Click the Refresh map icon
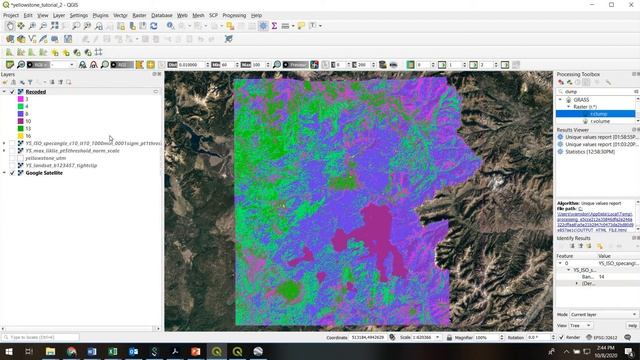This screenshot has height=360, width=640. point(154,26)
